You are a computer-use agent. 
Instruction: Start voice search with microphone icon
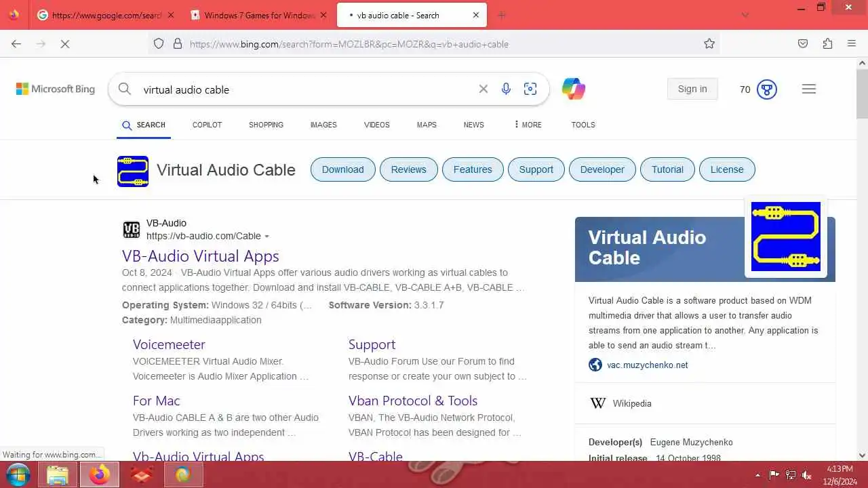506,89
